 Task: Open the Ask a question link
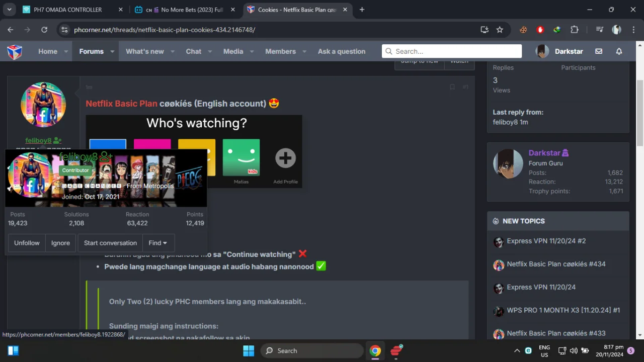coord(342,51)
